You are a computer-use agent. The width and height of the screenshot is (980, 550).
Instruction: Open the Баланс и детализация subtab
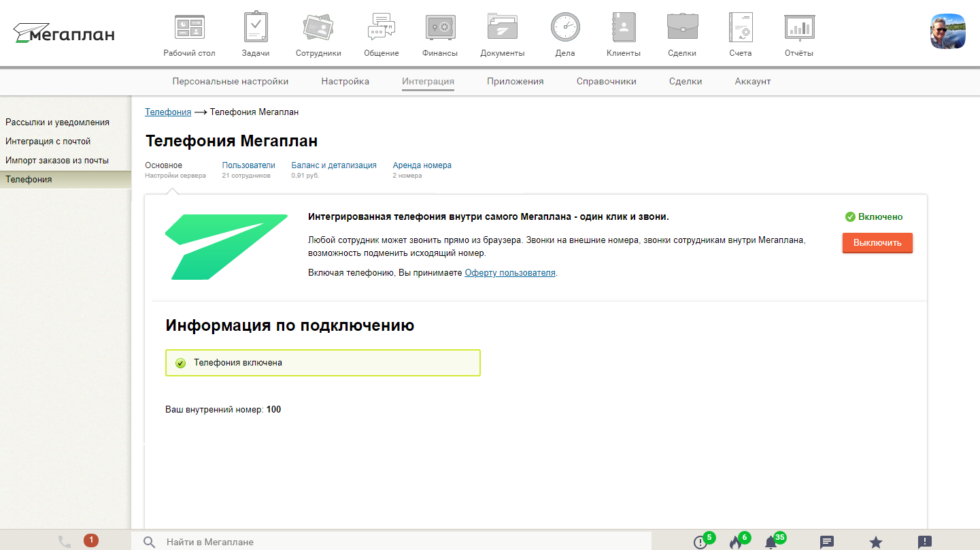tap(334, 165)
